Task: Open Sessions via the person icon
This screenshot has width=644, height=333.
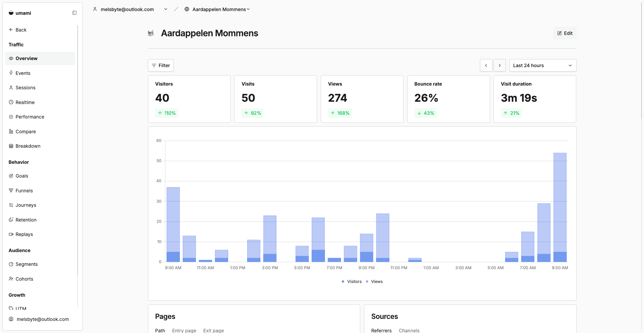Action: [x=11, y=88]
